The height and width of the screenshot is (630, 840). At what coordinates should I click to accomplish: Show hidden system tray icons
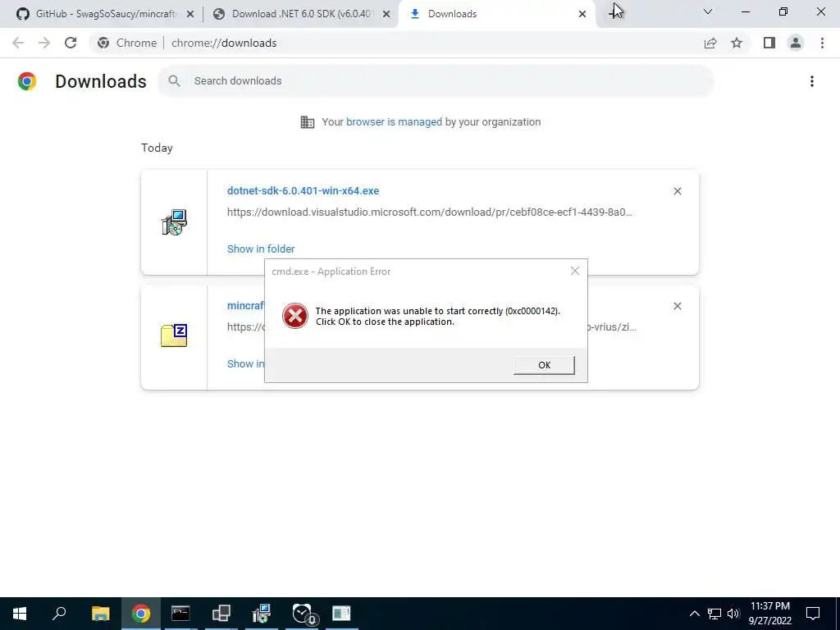(x=694, y=614)
